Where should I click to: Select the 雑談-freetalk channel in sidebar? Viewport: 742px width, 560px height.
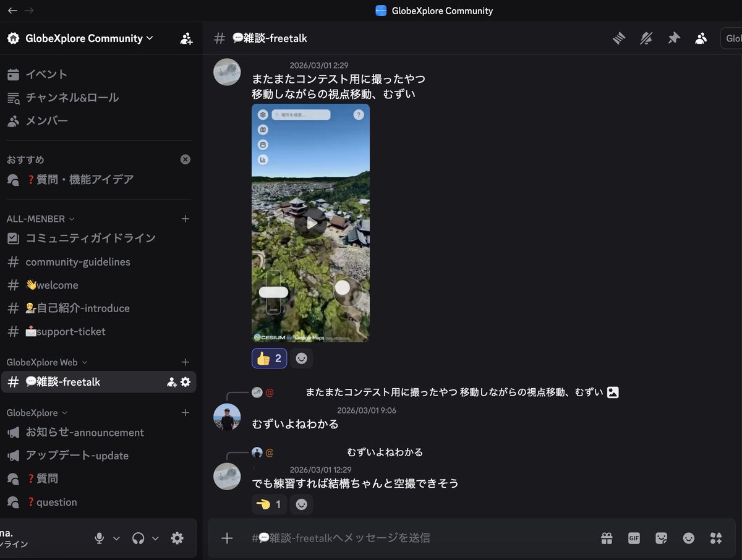click(99, 382)
